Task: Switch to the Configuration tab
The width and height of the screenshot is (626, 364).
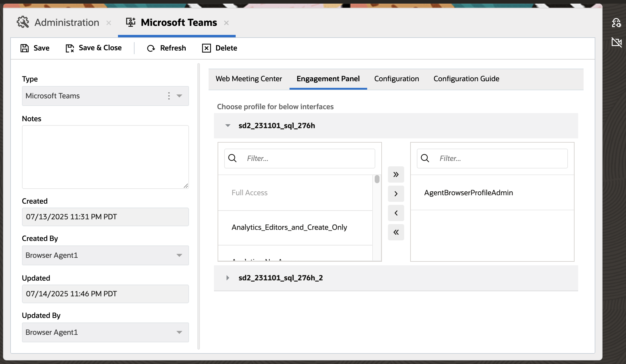Action: tap(396, 79)
